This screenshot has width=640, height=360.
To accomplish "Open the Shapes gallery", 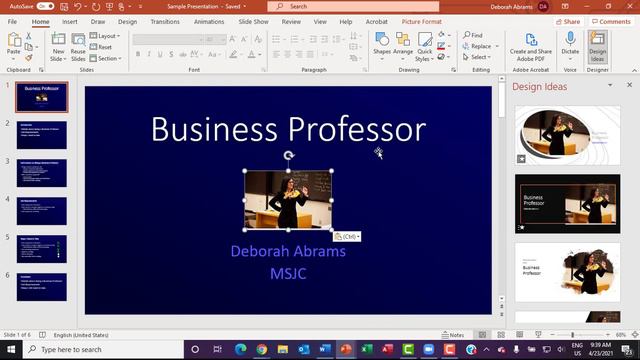I will [382, 47].
